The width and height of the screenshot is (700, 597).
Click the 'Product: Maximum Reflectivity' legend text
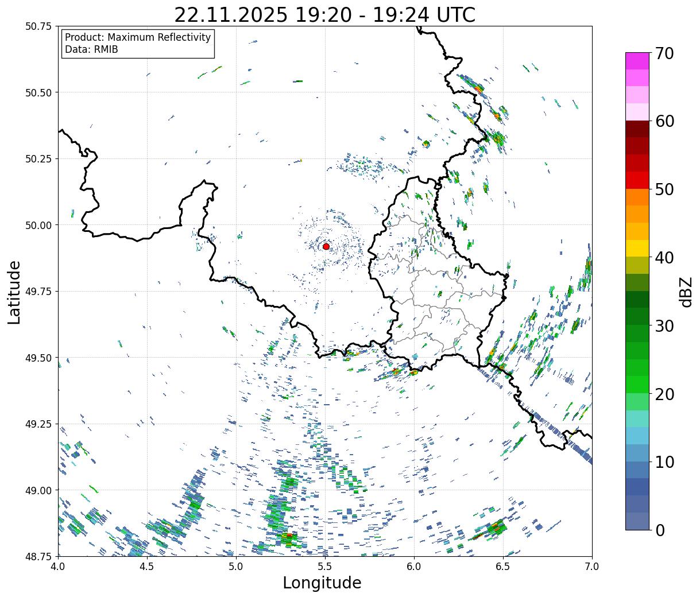[138, 37]
